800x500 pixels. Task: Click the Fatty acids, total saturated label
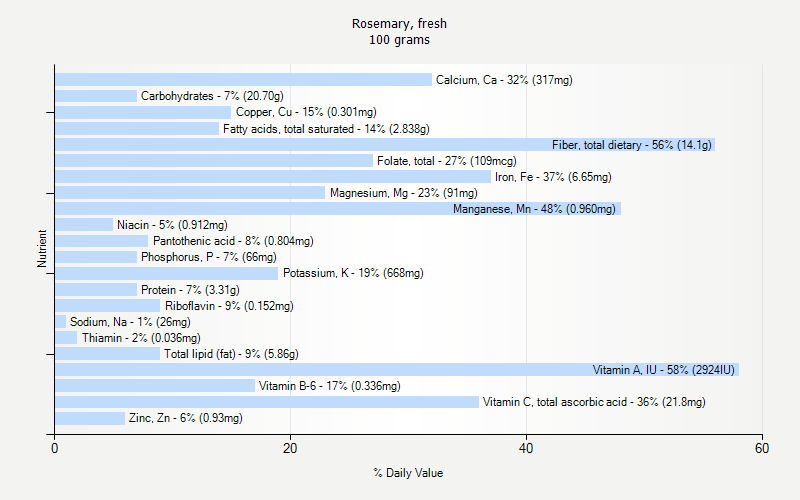point(326,129)
